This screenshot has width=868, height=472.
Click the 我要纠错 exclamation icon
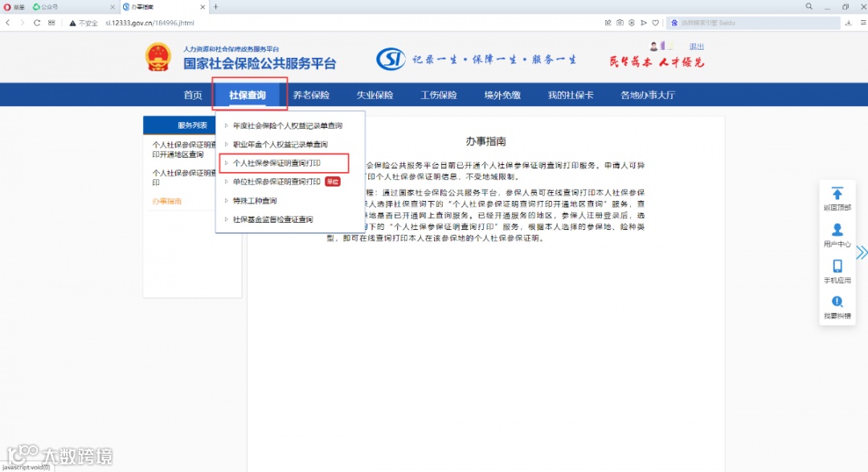click(837, 302)
